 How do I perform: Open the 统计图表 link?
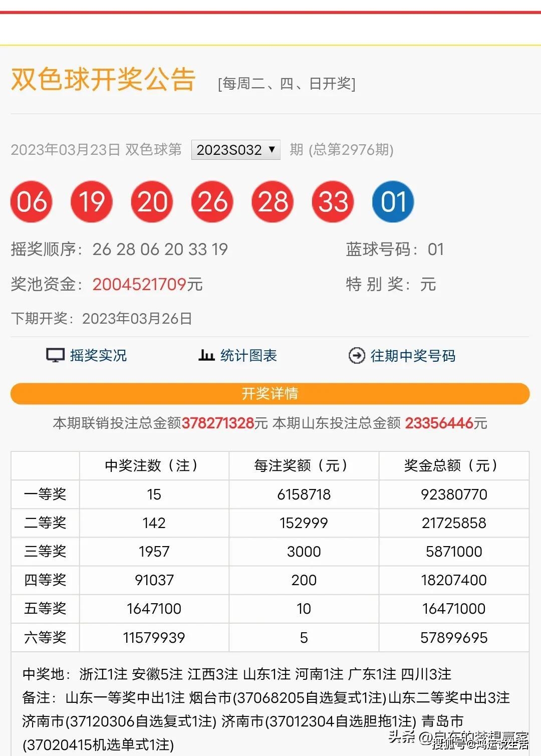click(x=248, y=356)
